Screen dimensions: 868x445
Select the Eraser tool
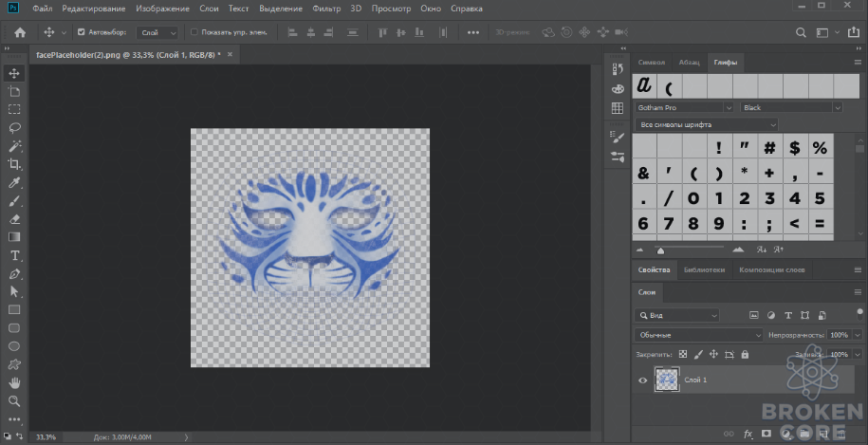click(14, 218)
